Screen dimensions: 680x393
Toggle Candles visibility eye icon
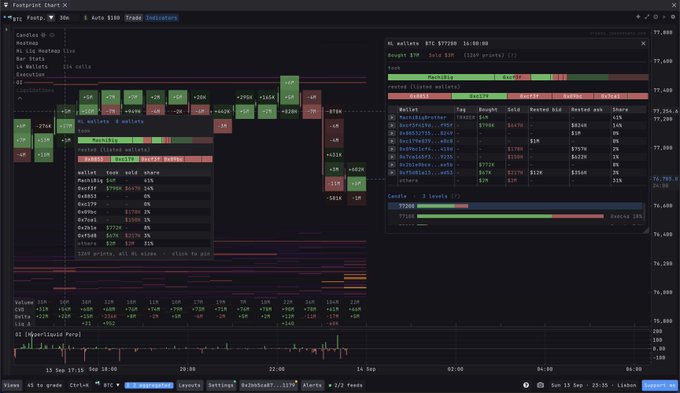[x=52, y=35]
